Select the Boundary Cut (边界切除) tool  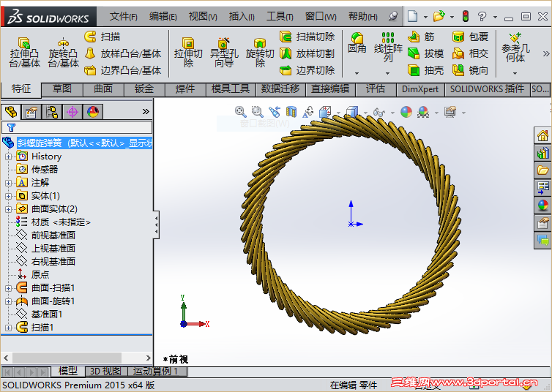[307, 70]
